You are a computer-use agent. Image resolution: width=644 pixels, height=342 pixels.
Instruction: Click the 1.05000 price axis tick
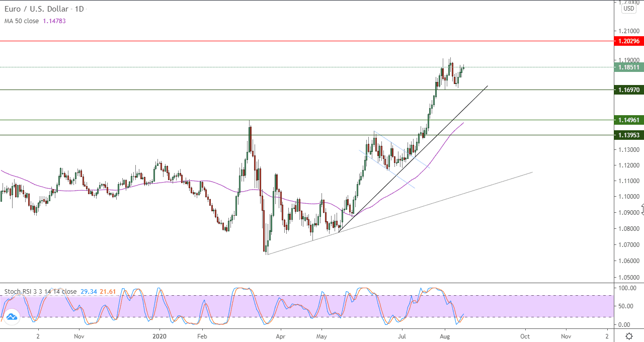(629, 277)
